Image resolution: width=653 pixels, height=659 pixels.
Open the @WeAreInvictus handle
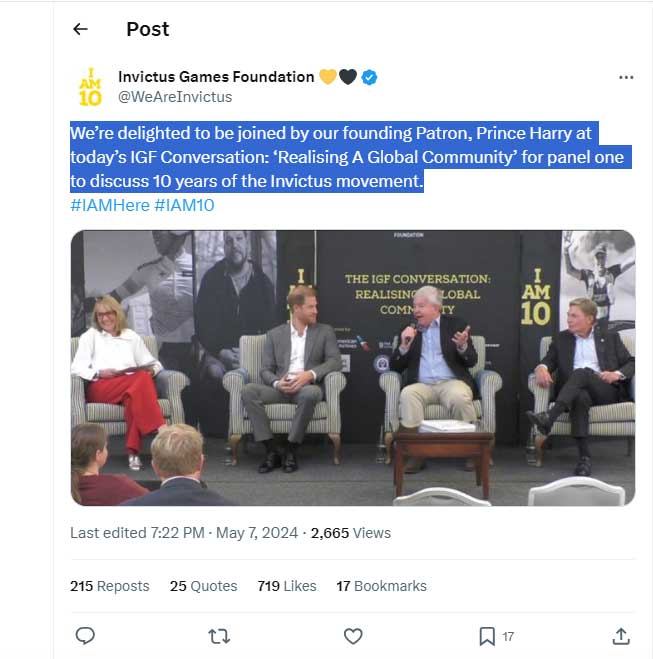(175, 97)
